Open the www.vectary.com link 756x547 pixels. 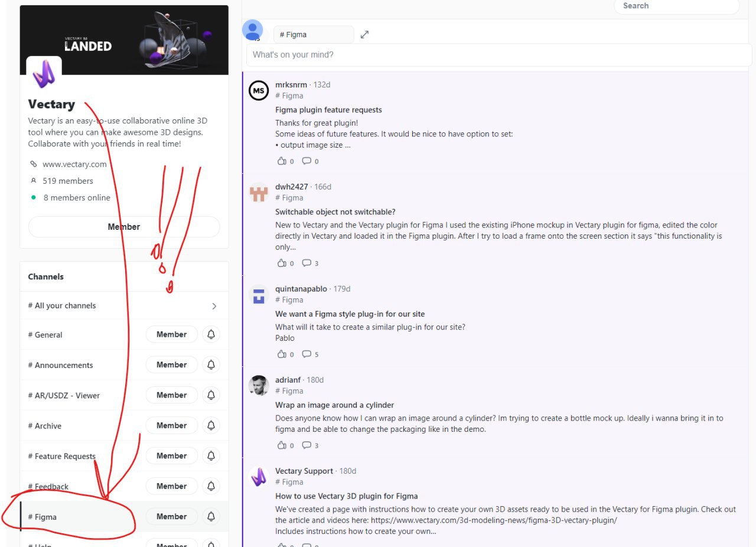coord(74,164)
